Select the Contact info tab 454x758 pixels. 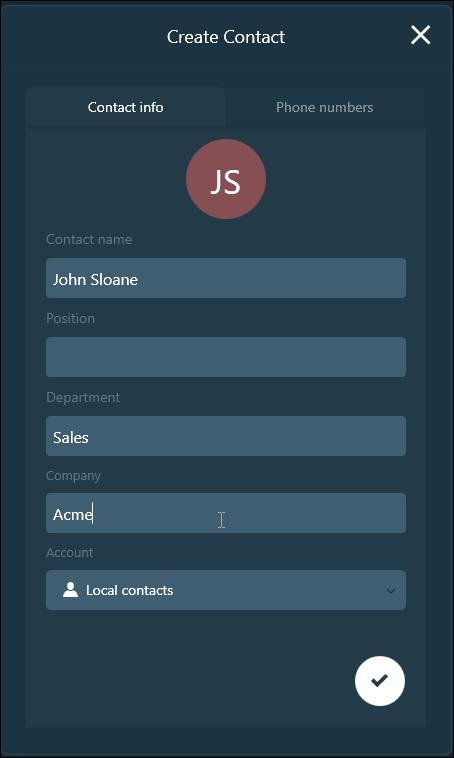(x=125, y=107)
